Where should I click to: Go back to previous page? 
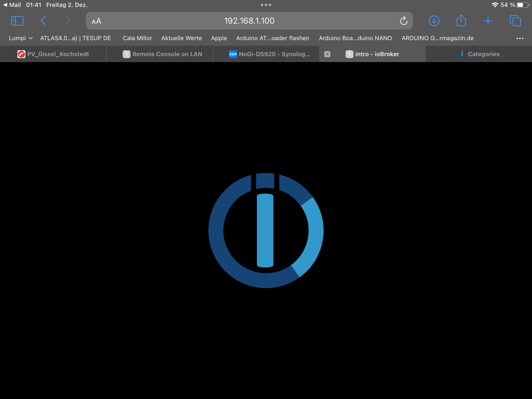click(x=43, y=21)
